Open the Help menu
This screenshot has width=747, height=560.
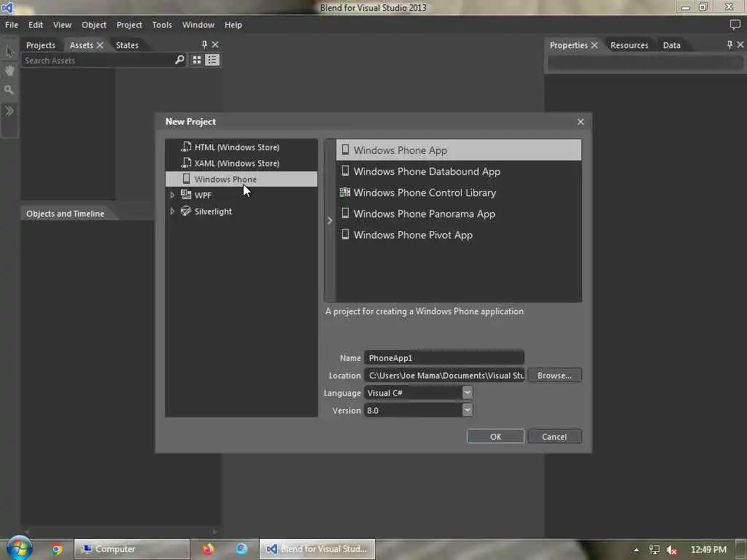(x=233, y=25)
